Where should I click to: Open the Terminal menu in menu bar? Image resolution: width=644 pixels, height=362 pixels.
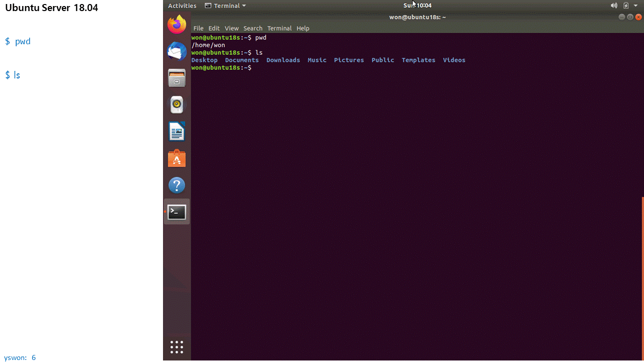(279, 28)
